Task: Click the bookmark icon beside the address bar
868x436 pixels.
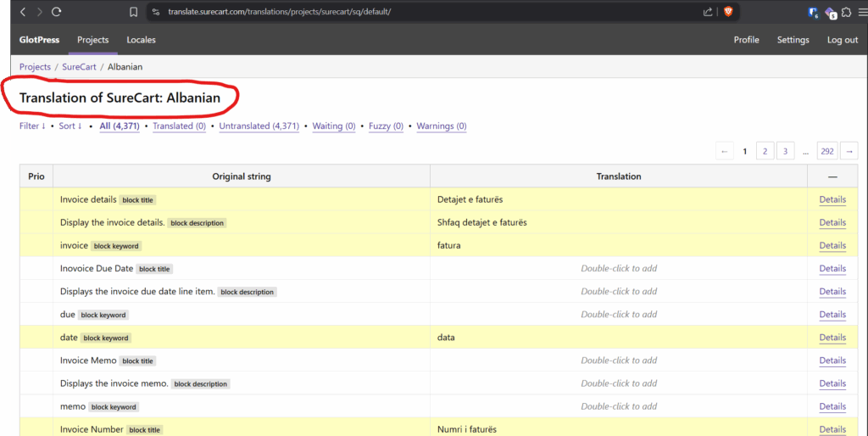Action: pos(133,12)
